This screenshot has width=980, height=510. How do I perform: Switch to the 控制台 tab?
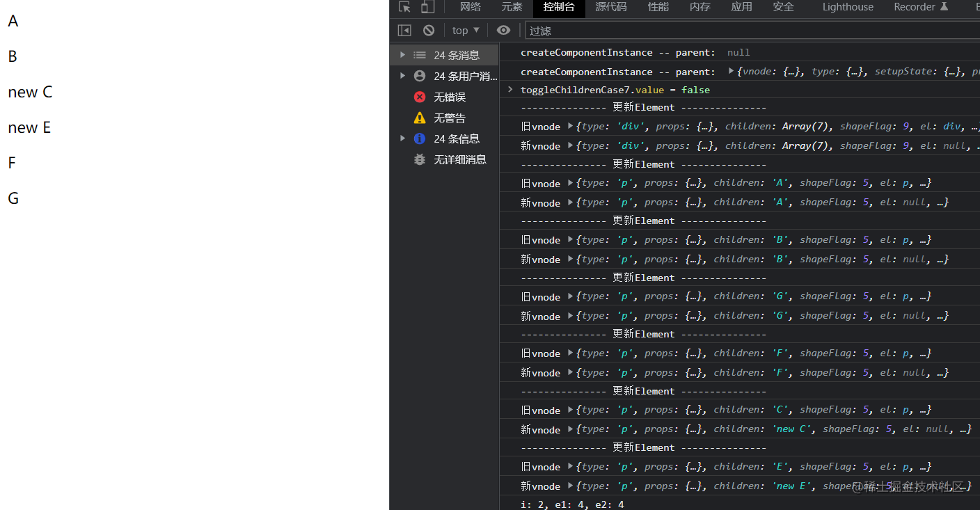point(559,8)
